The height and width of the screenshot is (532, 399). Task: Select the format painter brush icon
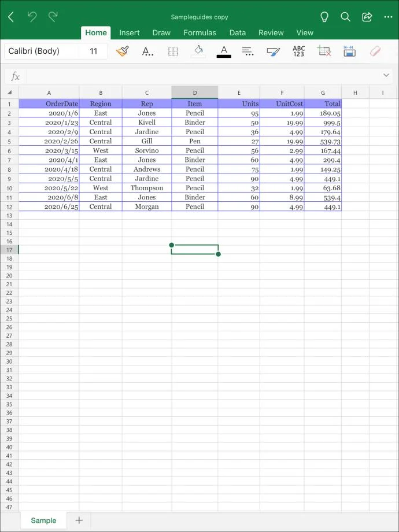[x=123, y=51]
